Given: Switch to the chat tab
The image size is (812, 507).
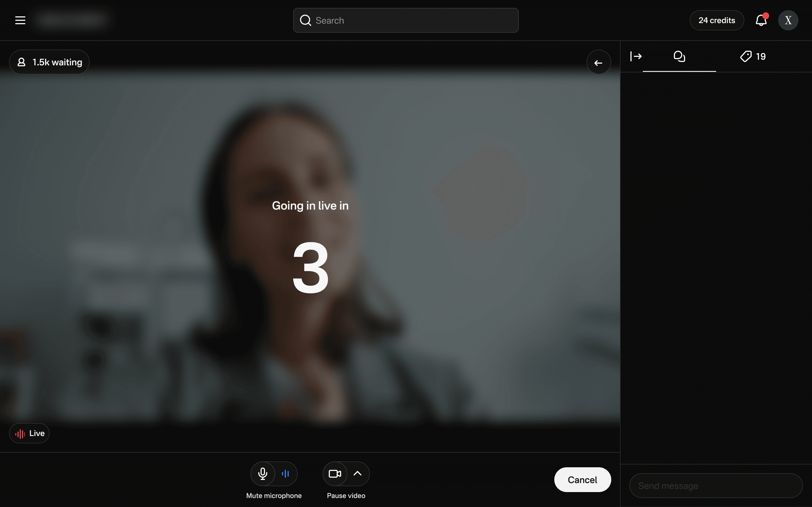Looking at the screenshot, I should (x=679, y=56).
